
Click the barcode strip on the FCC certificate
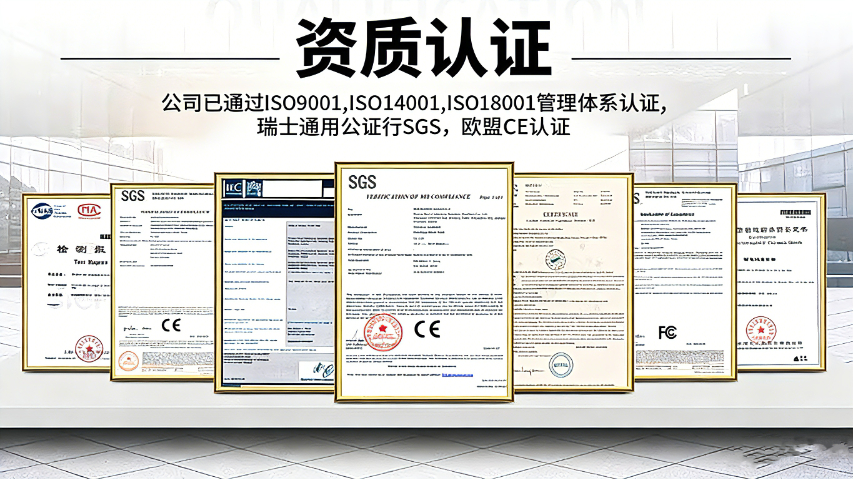[679, 357]
